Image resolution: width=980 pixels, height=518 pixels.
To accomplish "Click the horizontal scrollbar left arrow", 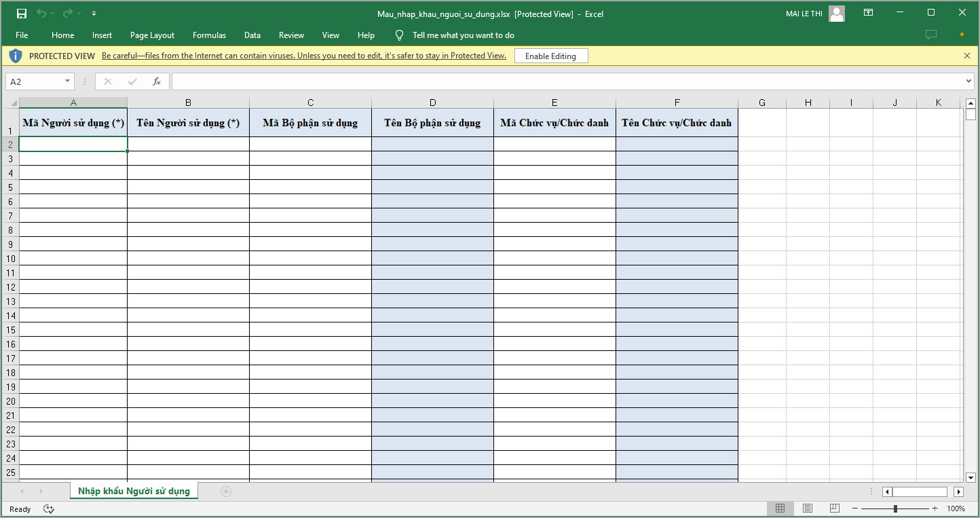I will coord(887,492).
